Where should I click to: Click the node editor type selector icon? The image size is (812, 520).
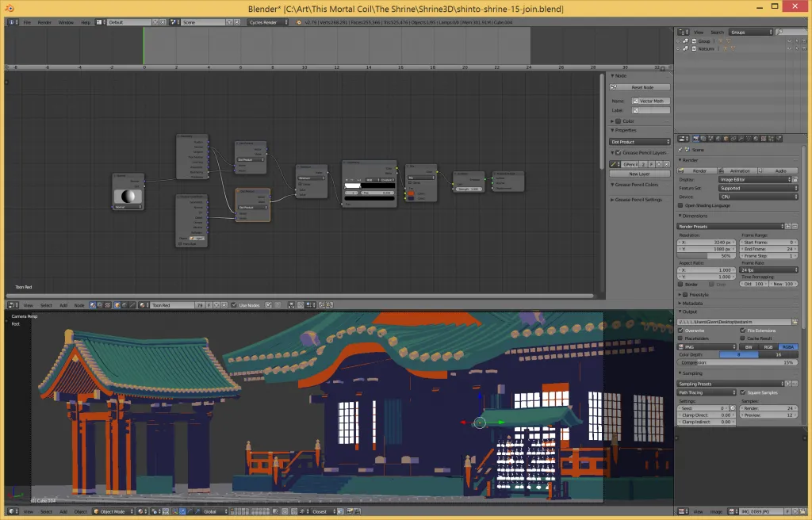[11, 305]
